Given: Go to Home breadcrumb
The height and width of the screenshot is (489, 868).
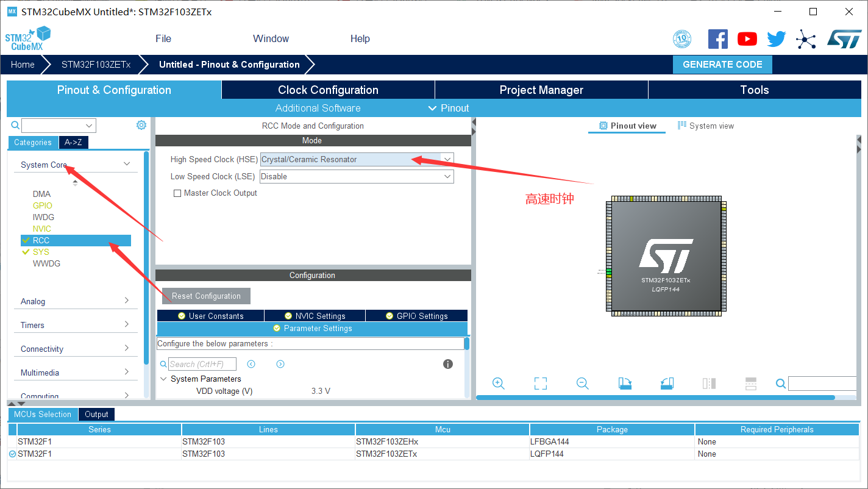Looking at the screenshot, I should pos(23,65).
